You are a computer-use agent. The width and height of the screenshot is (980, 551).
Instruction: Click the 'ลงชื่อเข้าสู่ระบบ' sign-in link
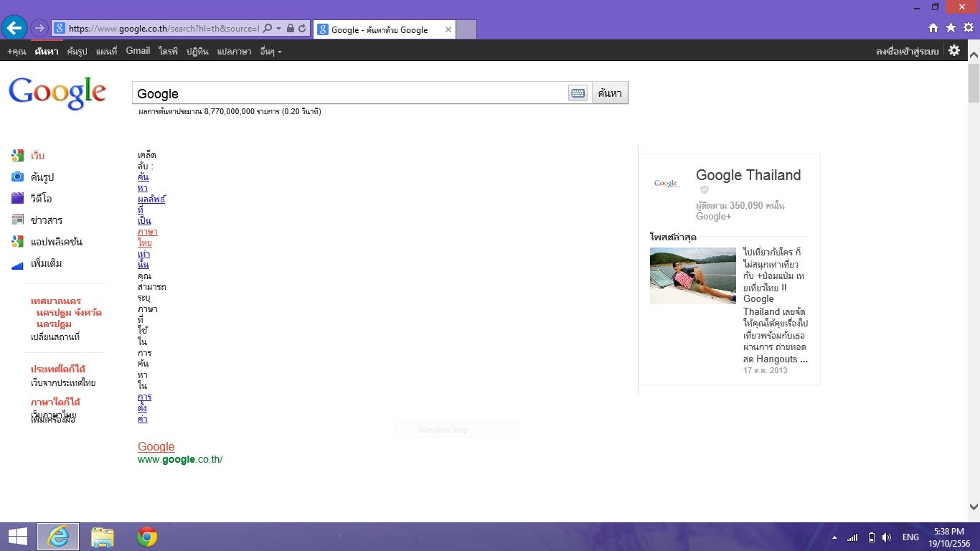click(x=908, y=51)
